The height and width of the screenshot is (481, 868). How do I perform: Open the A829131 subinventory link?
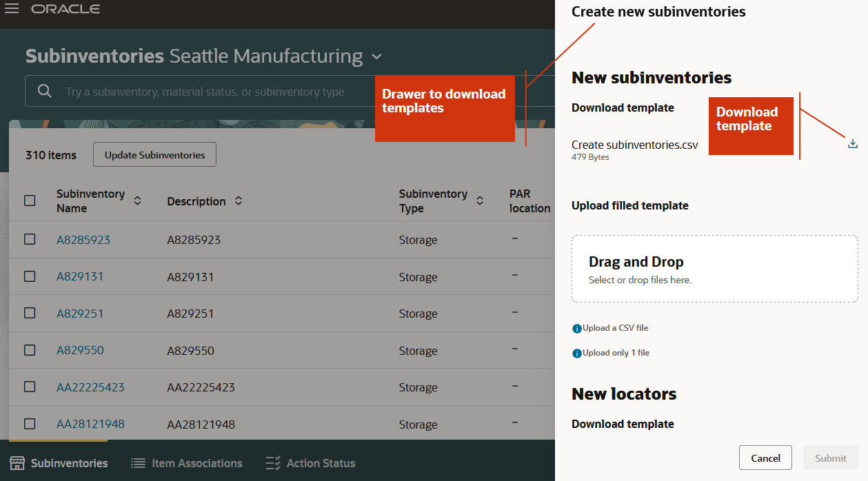[x=80, y=276]
